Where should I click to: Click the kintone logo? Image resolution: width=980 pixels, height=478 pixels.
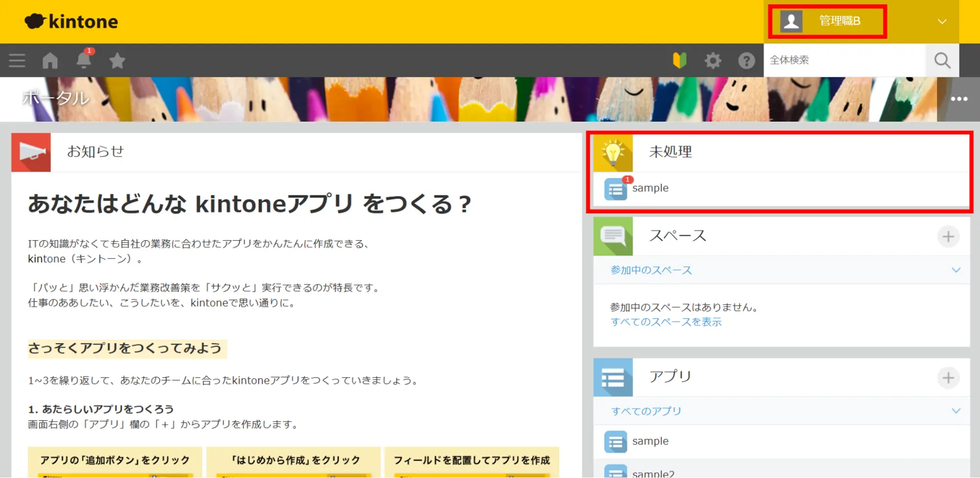tap(72, 22)
